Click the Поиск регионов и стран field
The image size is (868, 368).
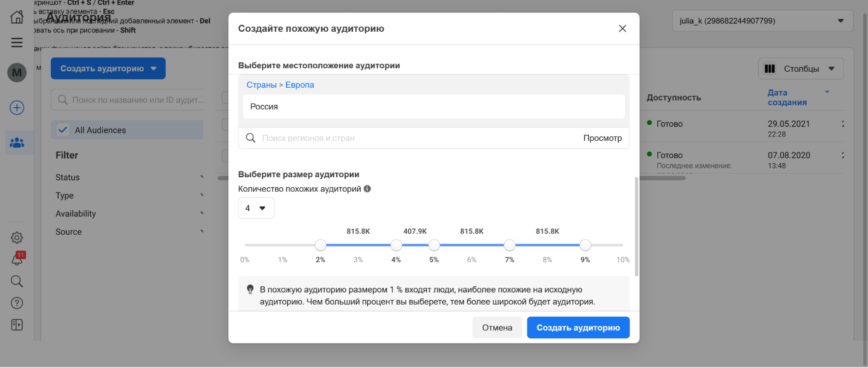click(434, 138)
